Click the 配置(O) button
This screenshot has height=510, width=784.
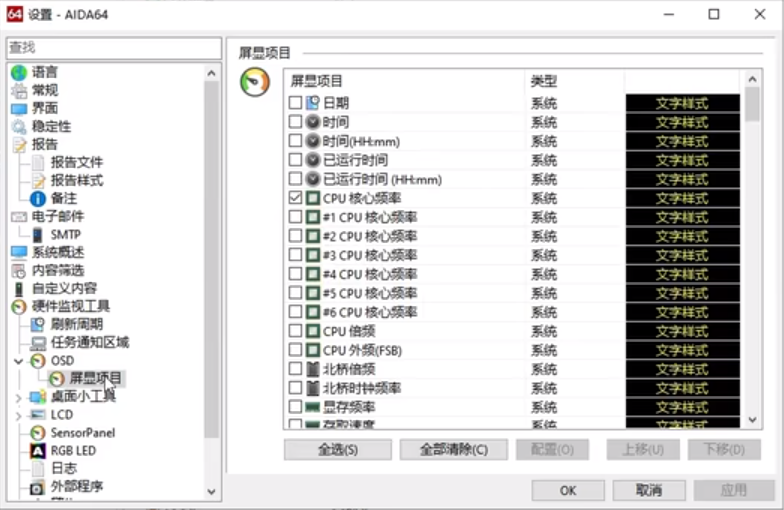[552, 450]
